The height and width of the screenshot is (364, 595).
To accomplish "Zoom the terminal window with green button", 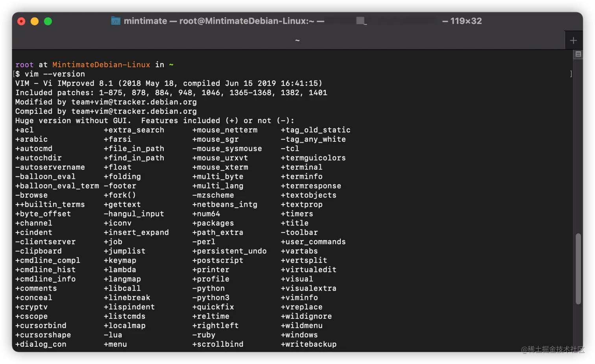I will coord(48,21).
